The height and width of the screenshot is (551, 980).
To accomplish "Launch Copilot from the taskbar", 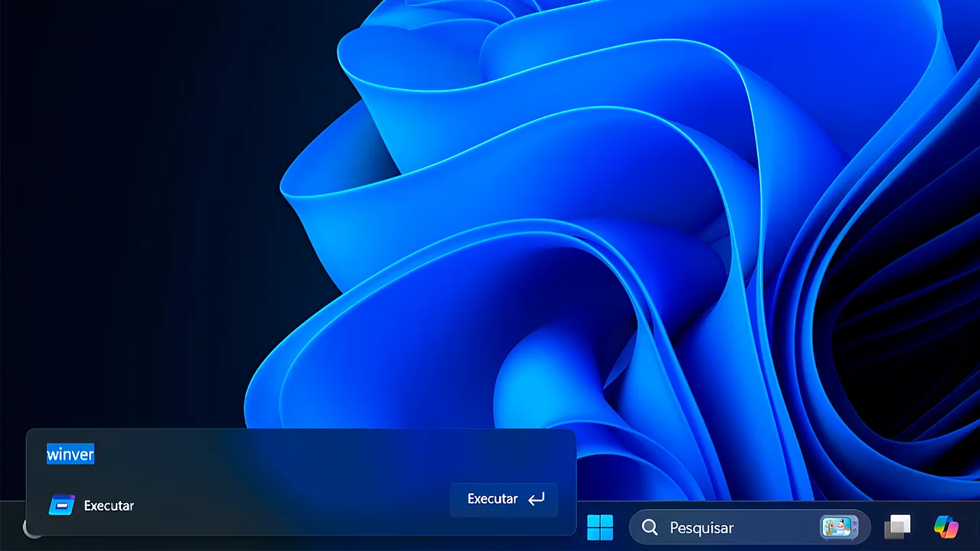I will [x=946, y=527].
